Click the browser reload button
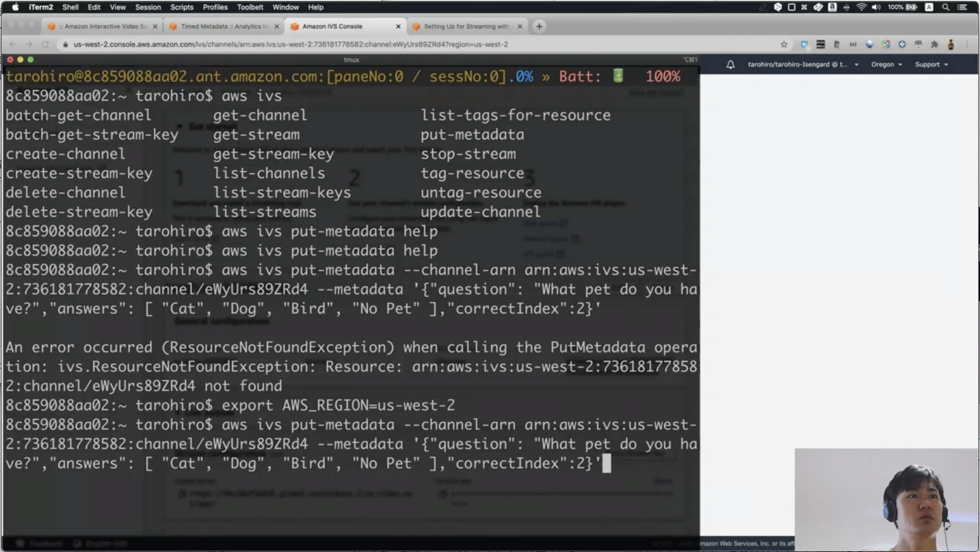This screenshot has width=980, height=552. click(45, 45)
